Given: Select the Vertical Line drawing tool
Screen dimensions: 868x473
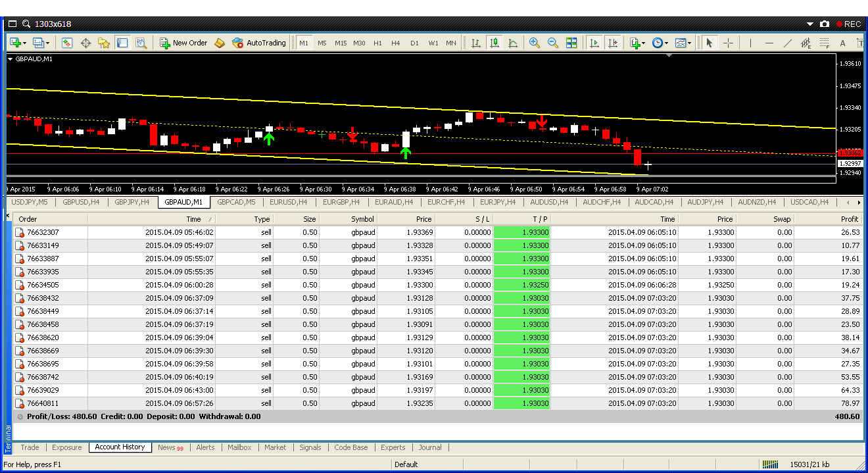Looking at the screenshot, I should coord(750,43).
